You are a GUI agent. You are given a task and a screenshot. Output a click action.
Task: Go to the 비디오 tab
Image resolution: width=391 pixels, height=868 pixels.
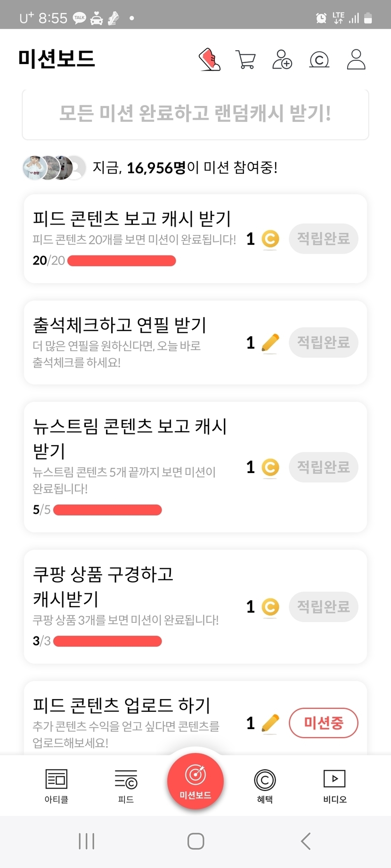pyautogui.click(x=334, y=786)
